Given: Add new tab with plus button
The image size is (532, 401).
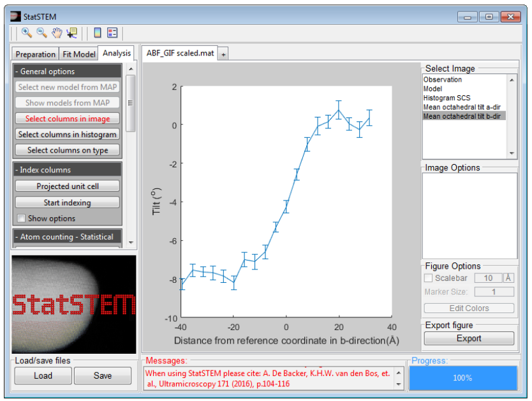Looking at the screenshot, I should (x=223, y=54).
